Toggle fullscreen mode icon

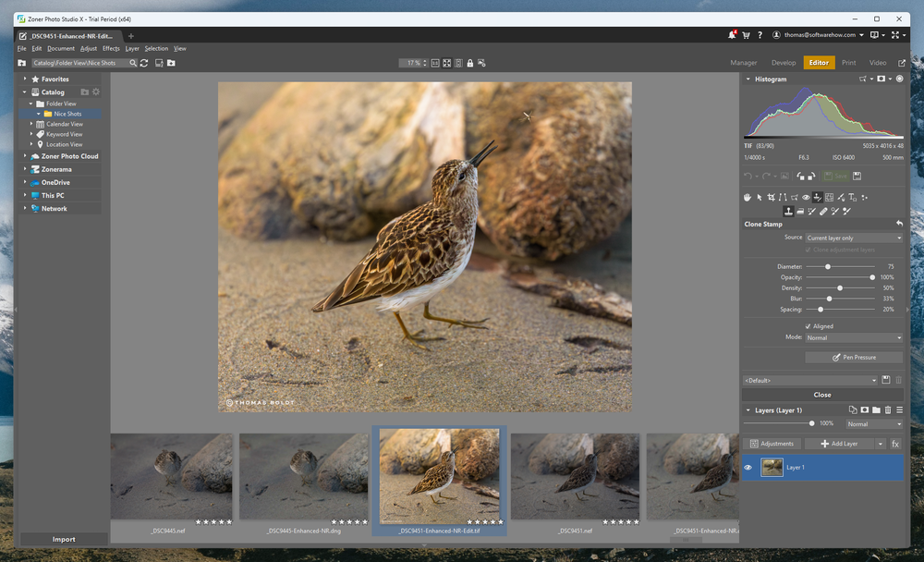[895, 35]
